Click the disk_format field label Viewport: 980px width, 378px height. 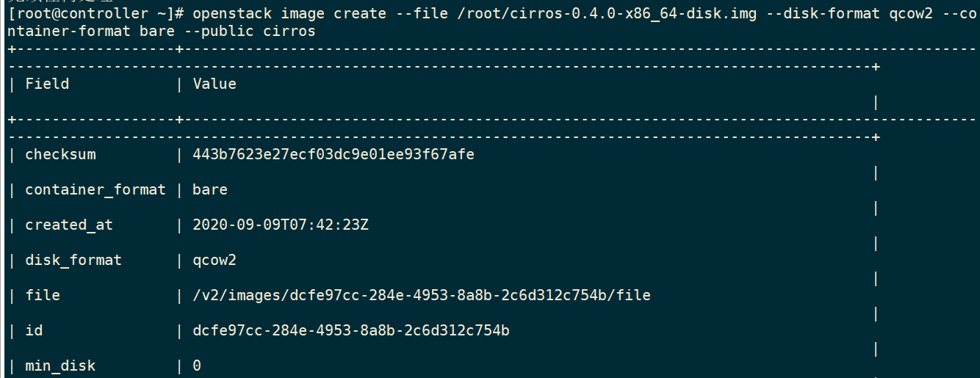coord(73,261)
